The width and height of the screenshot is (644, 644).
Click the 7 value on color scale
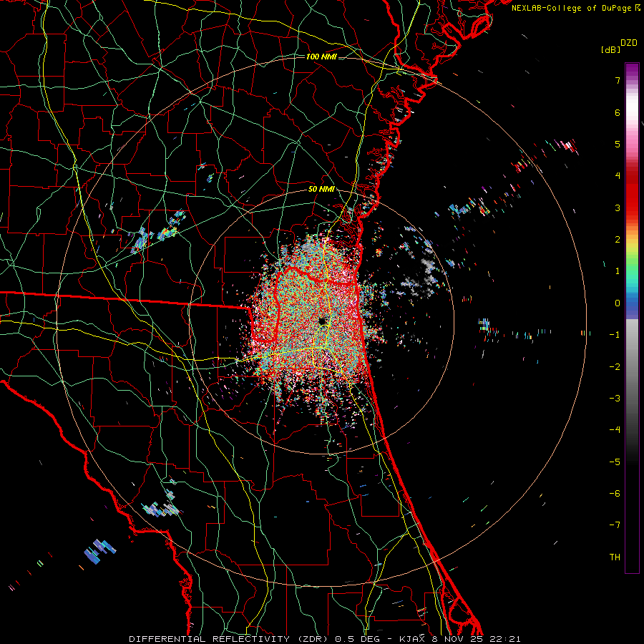[617, 80]
